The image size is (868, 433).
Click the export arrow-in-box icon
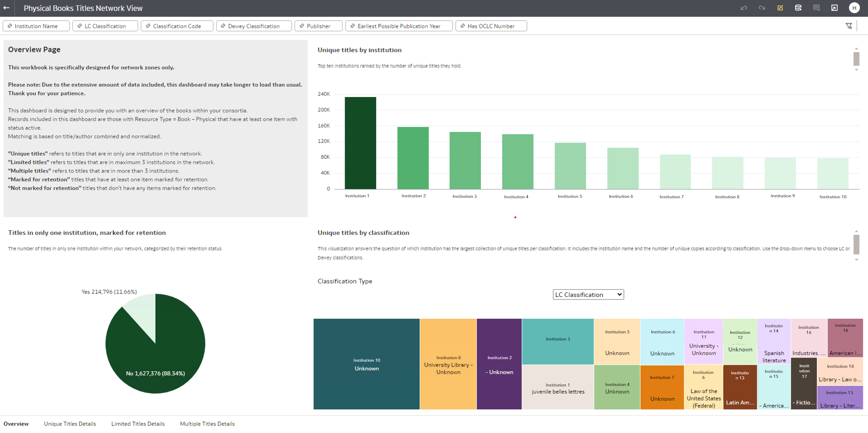835,8
